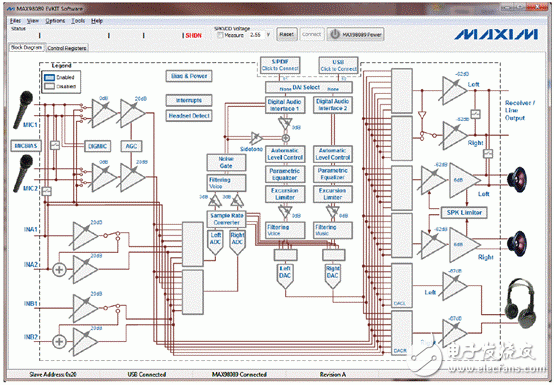The height and width of the screenshot is (385, 554).
Task: Click the right speaker output icon
Action: (518, 243)
